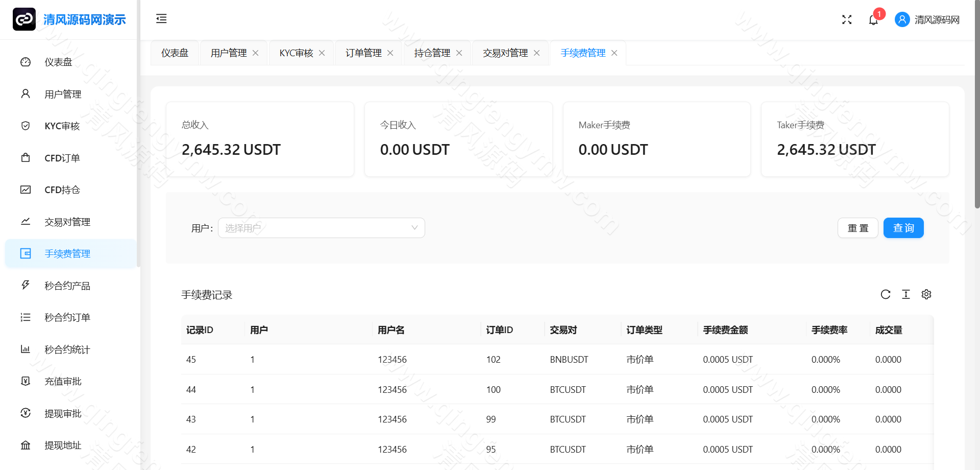Expand the user profile menu for 清风源码网
The width and height of the screenshot is (980, 470).
point(927,19)
